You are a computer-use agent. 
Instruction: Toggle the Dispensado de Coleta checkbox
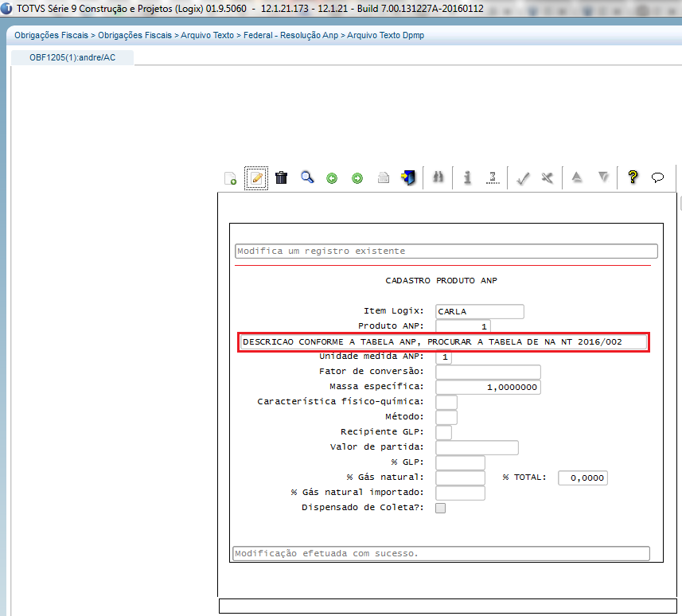pyautogui.click(x=441, y=508)
